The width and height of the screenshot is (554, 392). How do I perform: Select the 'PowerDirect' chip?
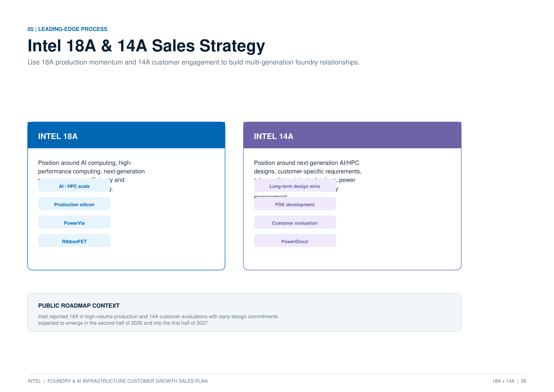click(x=295, y=241)
